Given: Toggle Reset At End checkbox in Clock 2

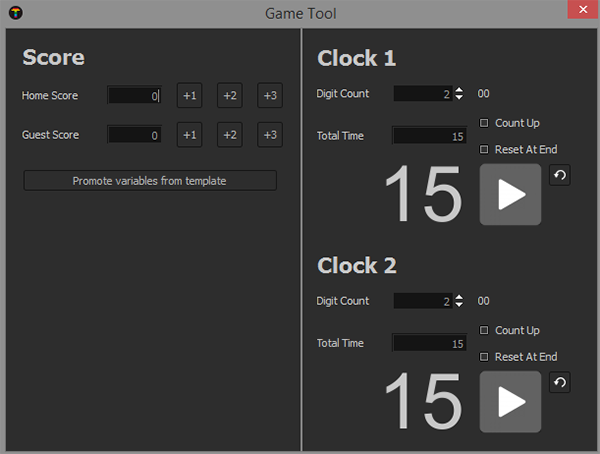Looking at the screenshot, I should coord(485,356).
